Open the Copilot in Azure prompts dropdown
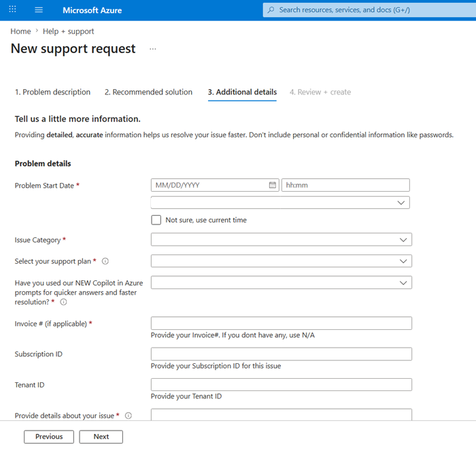This screenshot has height=453, width=476. click(281, 282)
